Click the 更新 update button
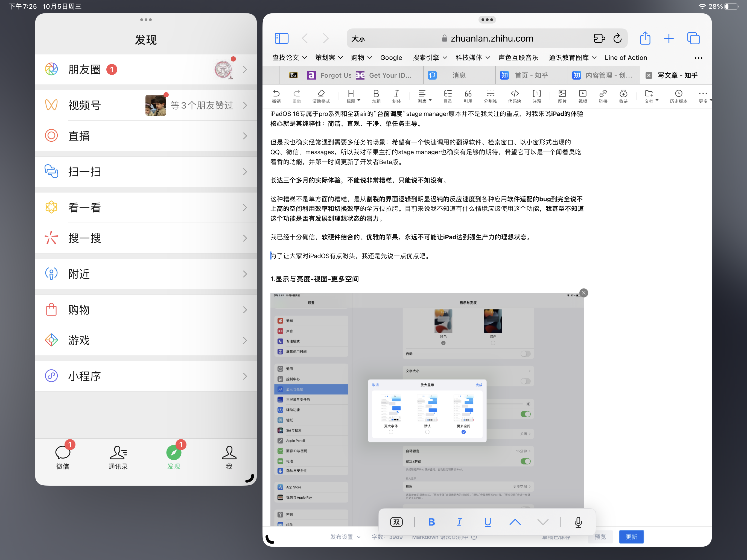This screenshot has width=747, height=560. (x=631, y=537)
